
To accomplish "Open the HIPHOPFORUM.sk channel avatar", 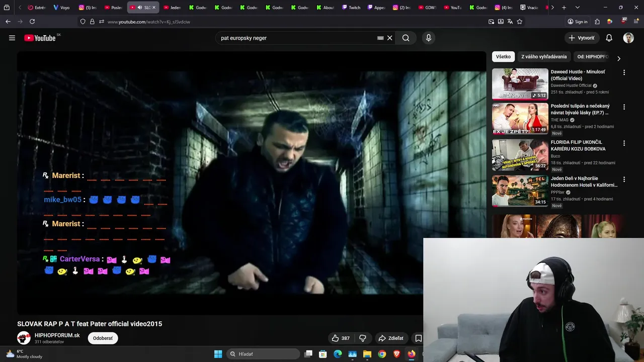I will (x=24, y=338).
